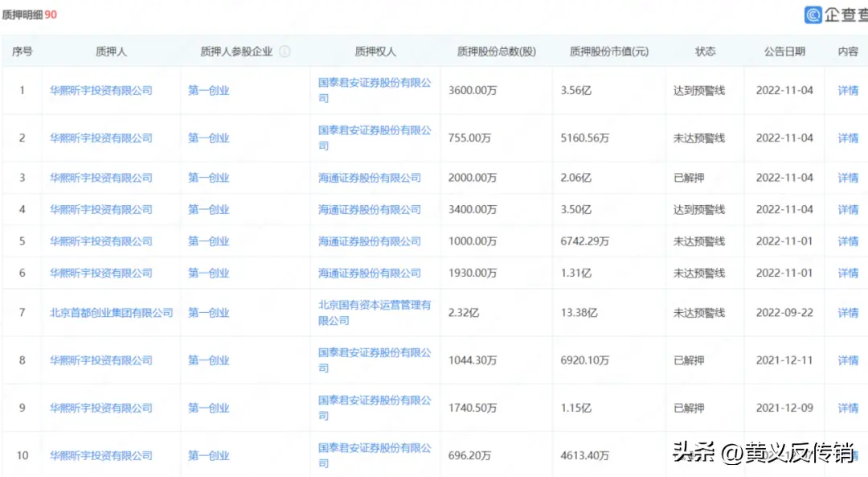Open 国泰君安证券股份有限公司 link in row 10
Viewport: 868px width, 477px height.
(x=375, y=455)
